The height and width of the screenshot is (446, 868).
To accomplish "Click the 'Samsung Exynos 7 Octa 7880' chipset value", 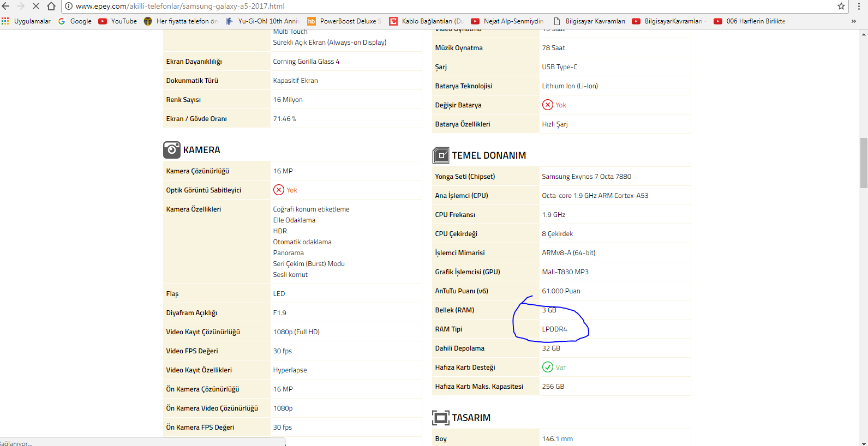I will tap(586, 177).
